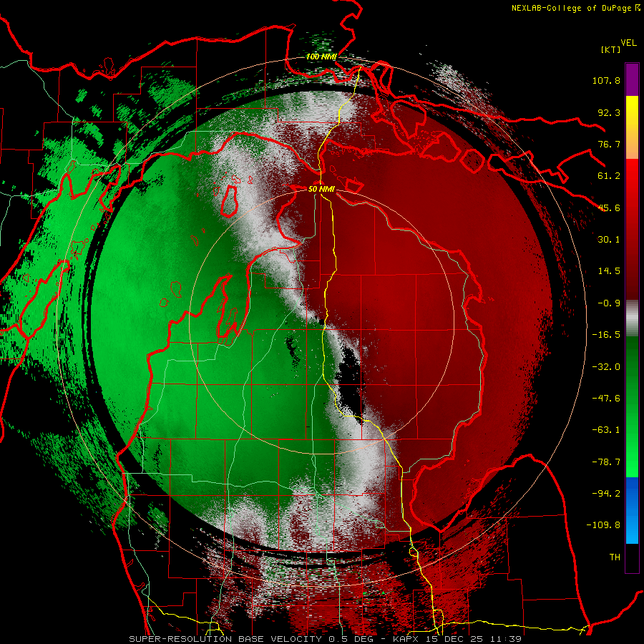644x644 pixels.
Task: Select the -32.0 legend value
Action: 606,367
